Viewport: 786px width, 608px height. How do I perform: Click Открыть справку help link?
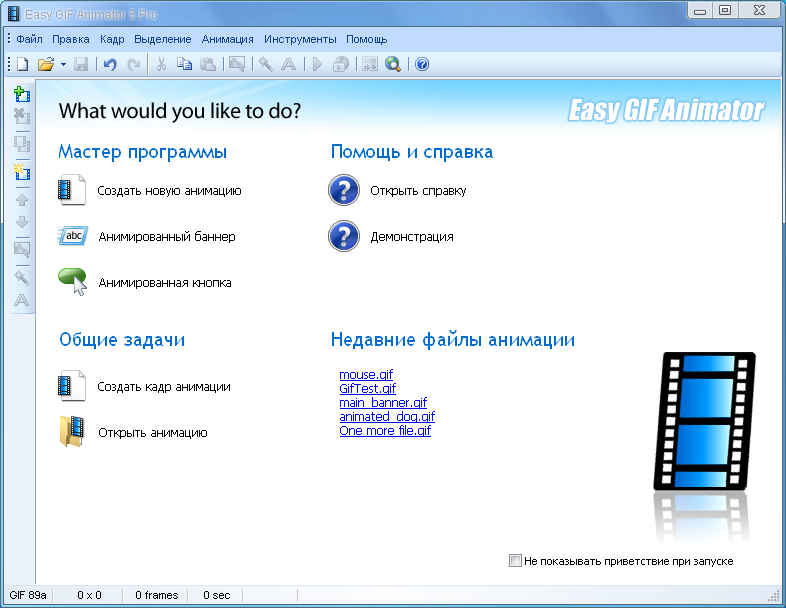418,191
